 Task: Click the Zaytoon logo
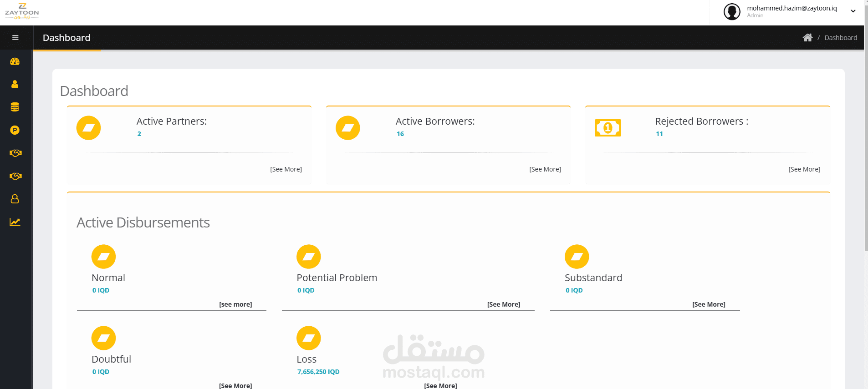(x=22, y=11)
